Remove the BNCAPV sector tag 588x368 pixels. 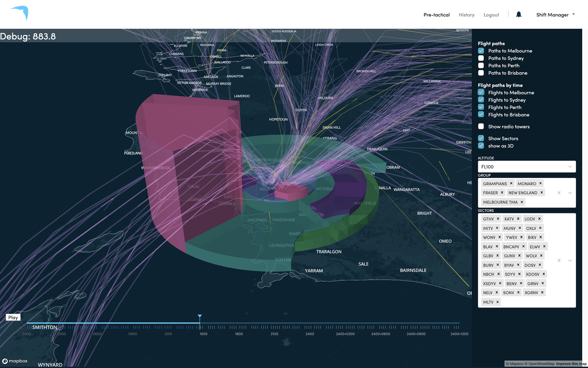(523, 246)
